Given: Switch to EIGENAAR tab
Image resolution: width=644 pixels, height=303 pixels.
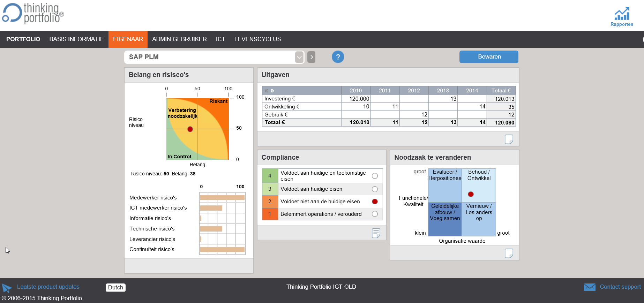Looking at the screenshot, I should tap(128, 39).
